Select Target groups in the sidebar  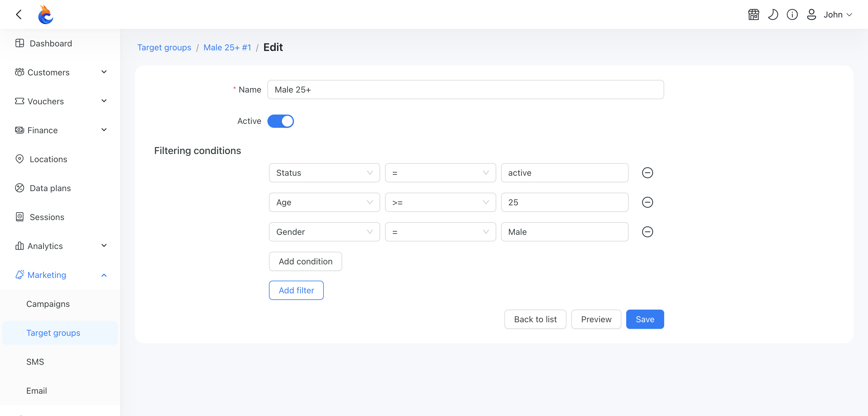click(60, 333)
